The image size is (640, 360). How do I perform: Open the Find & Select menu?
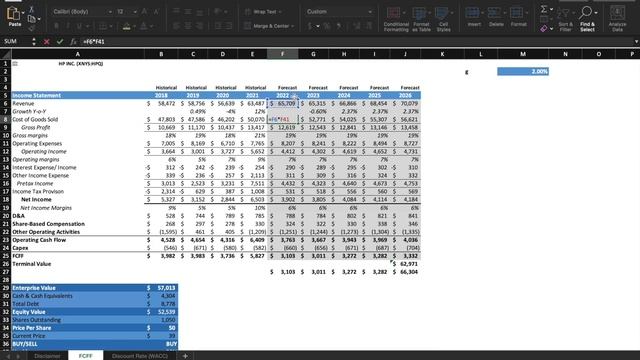click(x=587, y=19)
